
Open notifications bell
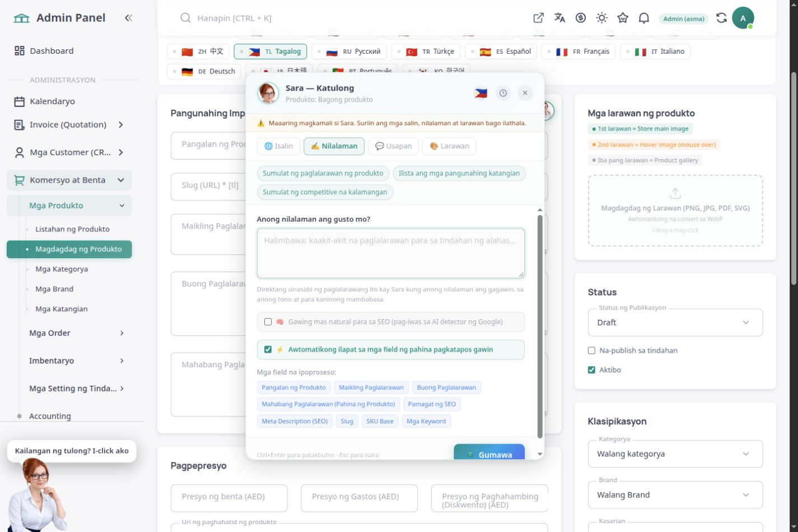[x=644, y=18]
